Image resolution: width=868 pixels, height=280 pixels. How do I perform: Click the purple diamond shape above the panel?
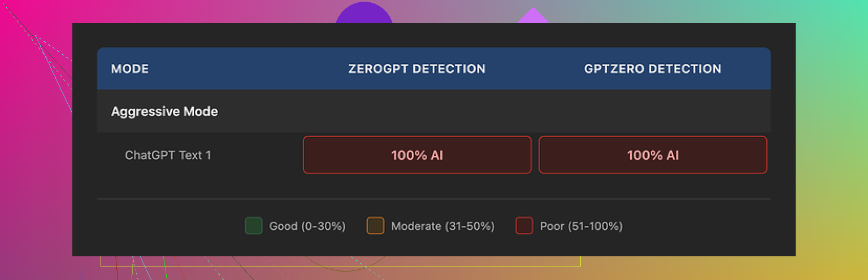click(532, 17)
